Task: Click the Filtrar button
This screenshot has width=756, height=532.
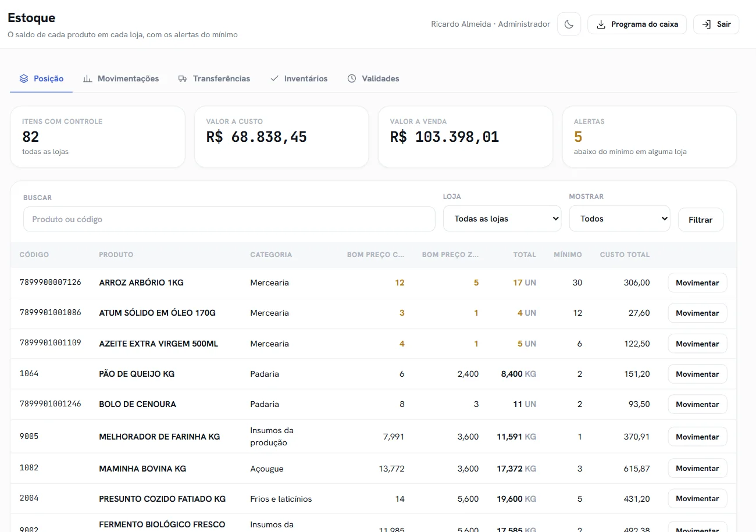Action: (x=701, y=220)
